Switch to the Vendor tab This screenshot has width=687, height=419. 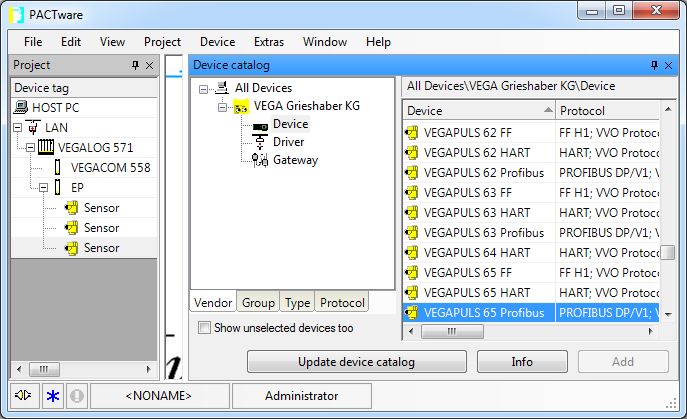213,302
